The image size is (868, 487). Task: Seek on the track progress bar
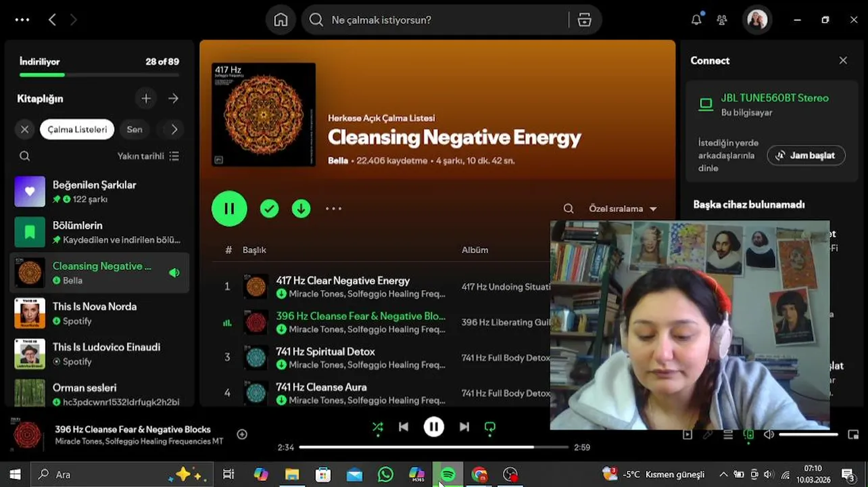434,447
